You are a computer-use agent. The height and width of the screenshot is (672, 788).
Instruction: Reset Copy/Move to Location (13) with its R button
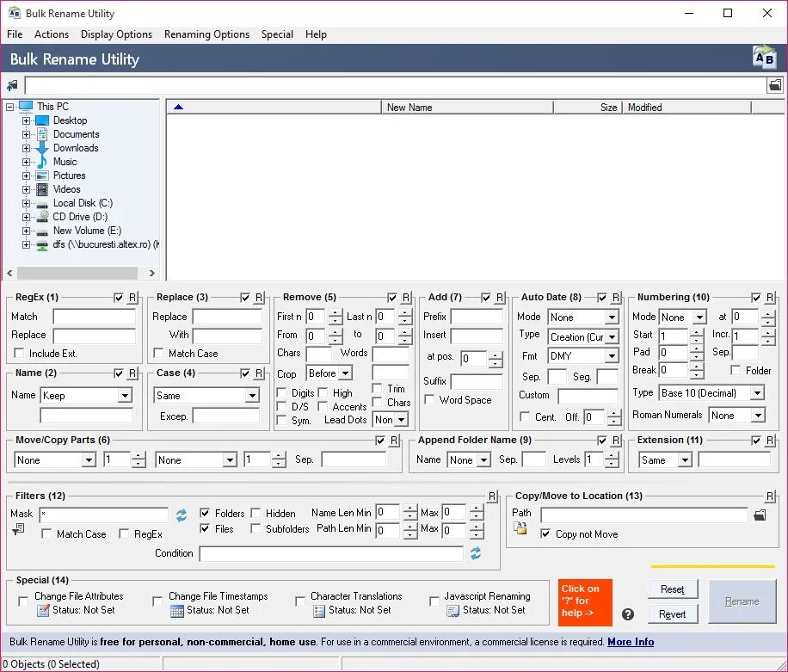[770, 496]
